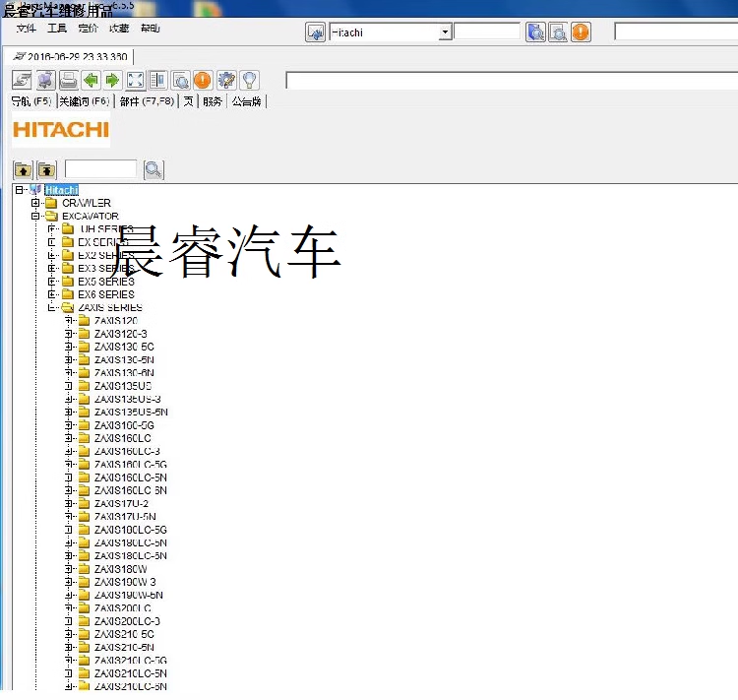Select the ZAXIS160LC folder

coord(122,438)
